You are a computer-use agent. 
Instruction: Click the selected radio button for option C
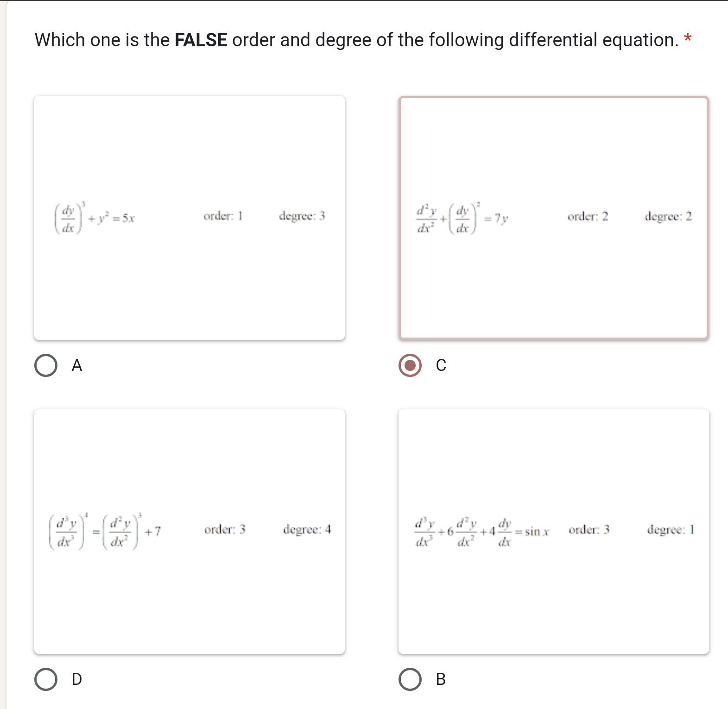click(410, 365)
